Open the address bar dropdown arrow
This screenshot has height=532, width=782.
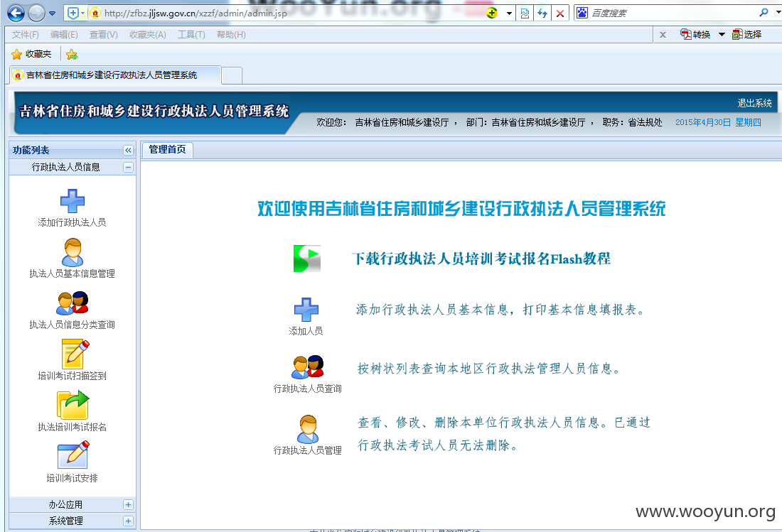point(509,13)
